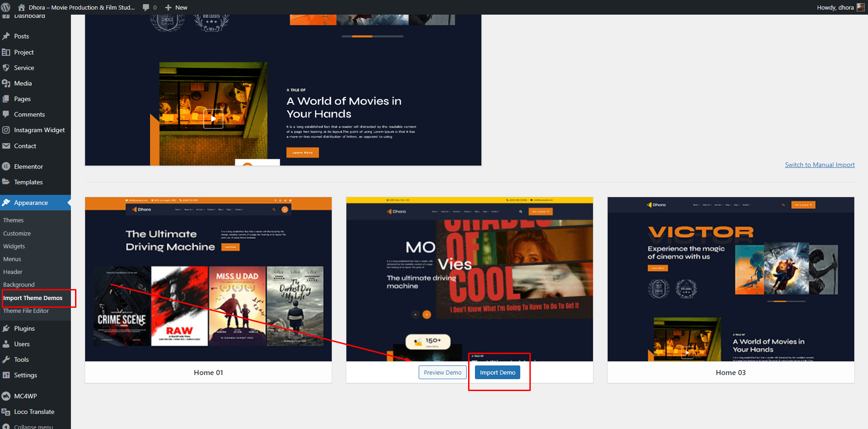Click the Contact envelope icon
868x429 pixels.
click(x=6, y=146)
